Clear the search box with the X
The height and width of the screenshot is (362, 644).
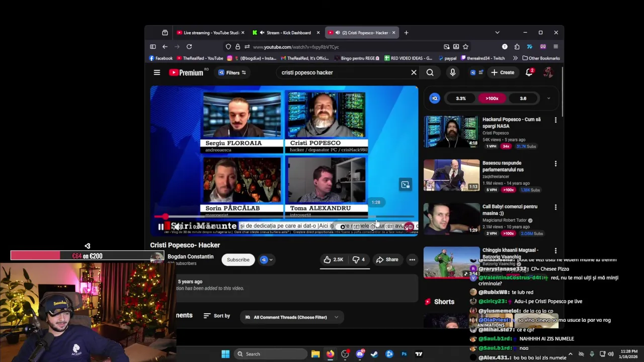(x=414, y=72)
